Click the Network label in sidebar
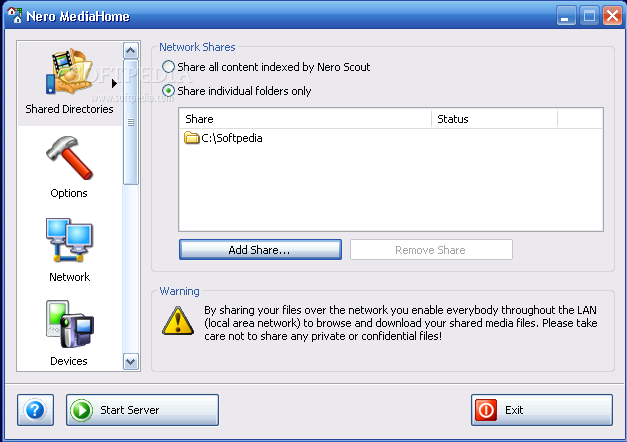Screen dimensions: 627x442 (x=70, y=277)
